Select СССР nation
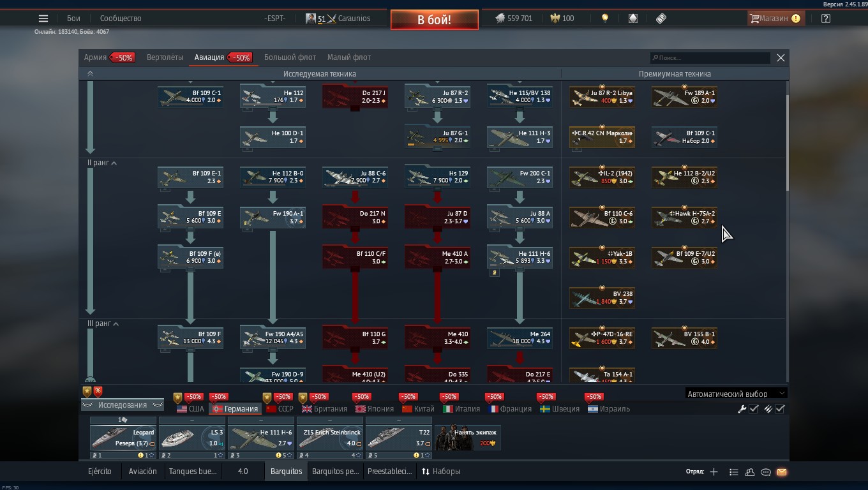The image size is (868, 490). [x=280, y=409]
